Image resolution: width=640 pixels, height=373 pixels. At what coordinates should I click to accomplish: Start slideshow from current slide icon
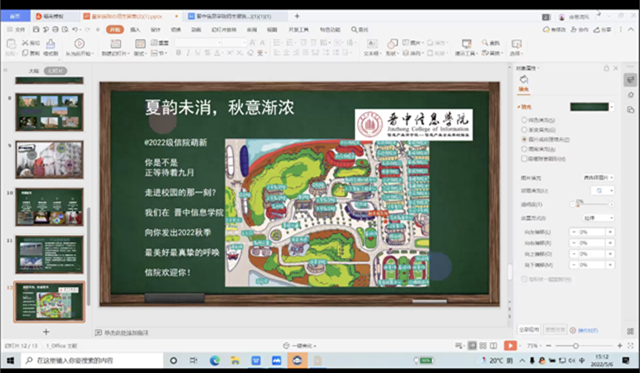[79, 44]
